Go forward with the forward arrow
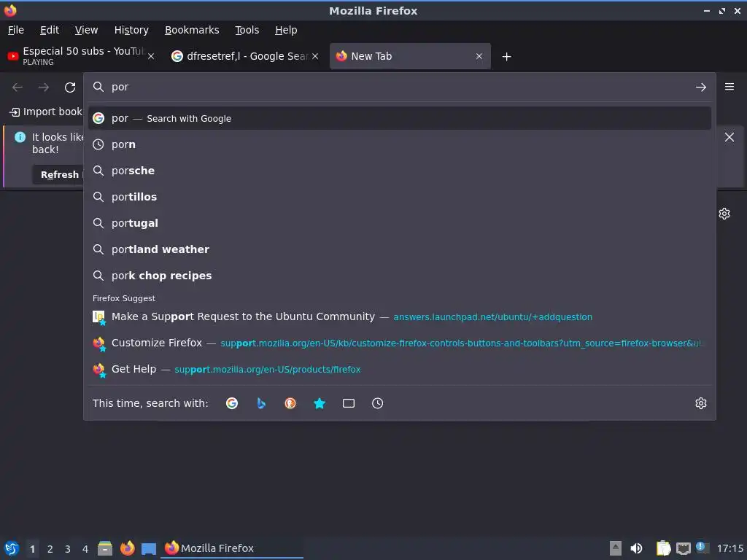The height and width of the screenshot is (560, 747). tap(43, 87)
